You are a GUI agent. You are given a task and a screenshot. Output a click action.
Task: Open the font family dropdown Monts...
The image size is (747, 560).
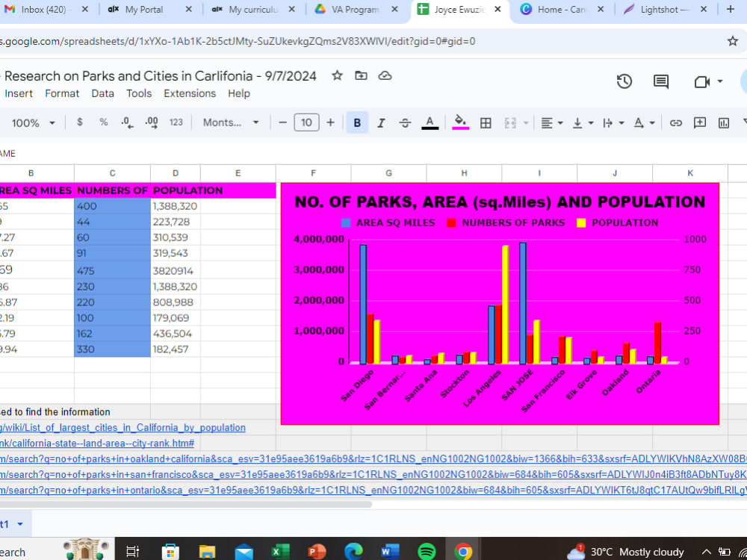[231, 122]
